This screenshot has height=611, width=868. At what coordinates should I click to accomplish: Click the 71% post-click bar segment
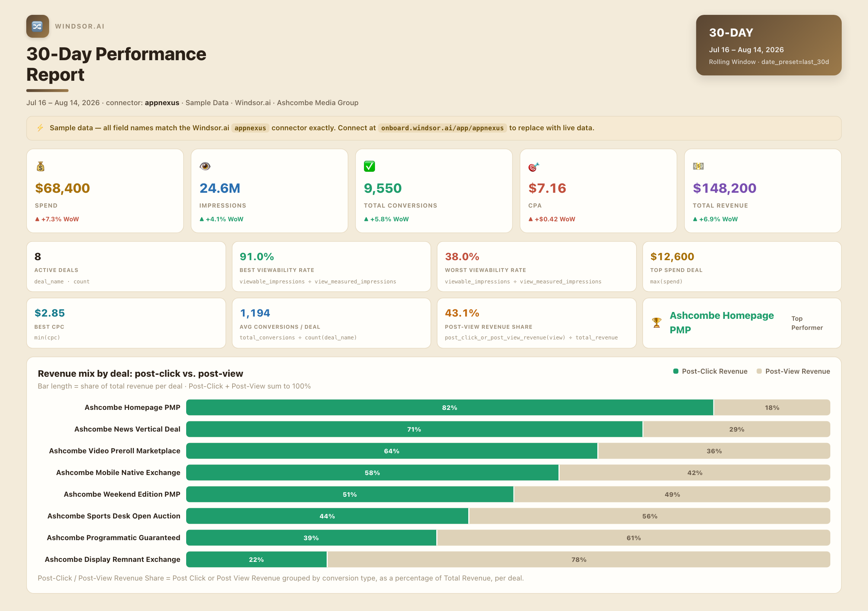point(414,429)
